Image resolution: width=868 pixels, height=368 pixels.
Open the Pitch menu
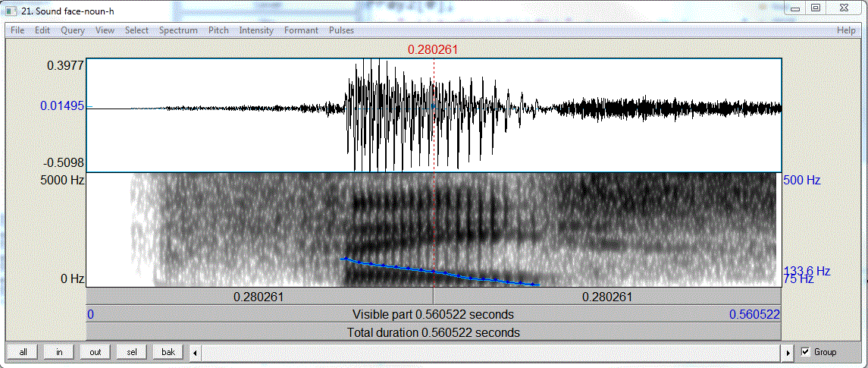pyautogui.click(x=218, y=30)
